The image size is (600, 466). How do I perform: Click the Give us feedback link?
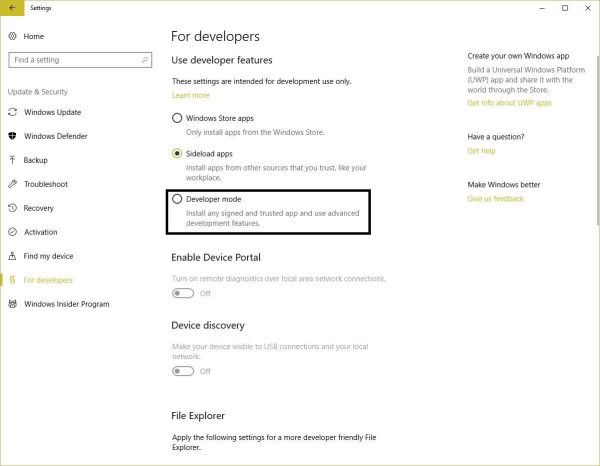pyautogui.click(x=496, y=199)
